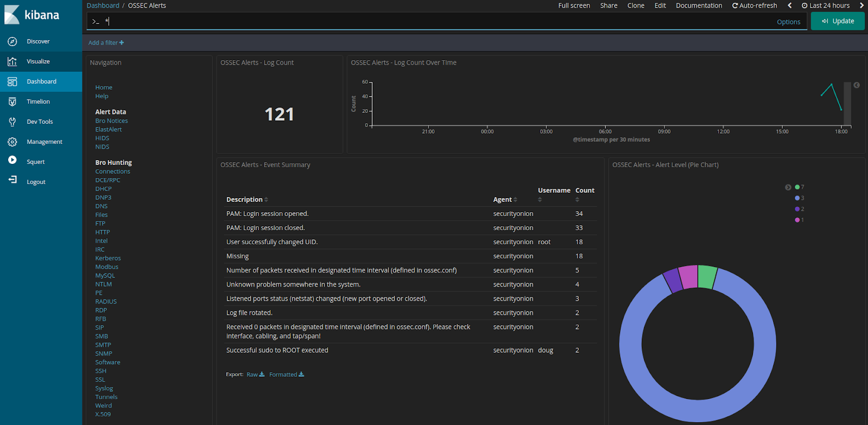Click 'Successful sudo to ROOT executed' text
This screenshot has height=425, width=868.
coord(277,350)
